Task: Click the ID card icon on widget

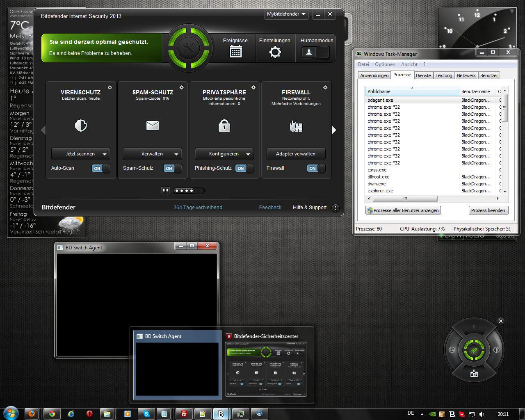Action: [x=474, y=373]
